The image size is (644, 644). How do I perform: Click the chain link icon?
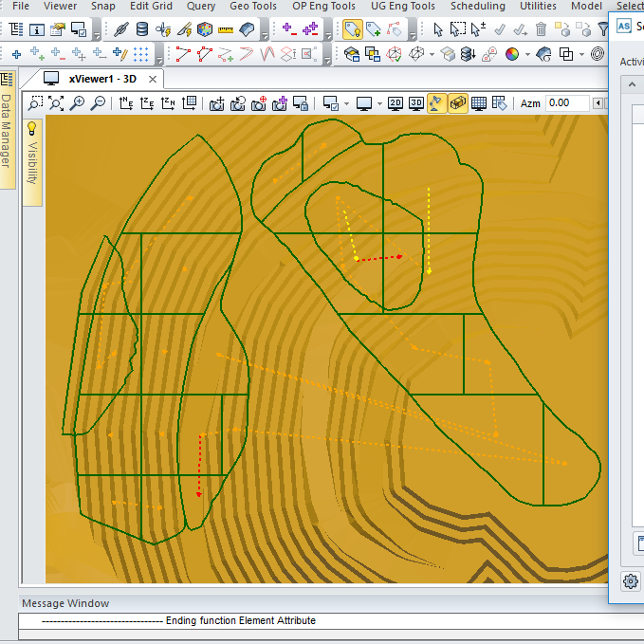pos(121,29)
